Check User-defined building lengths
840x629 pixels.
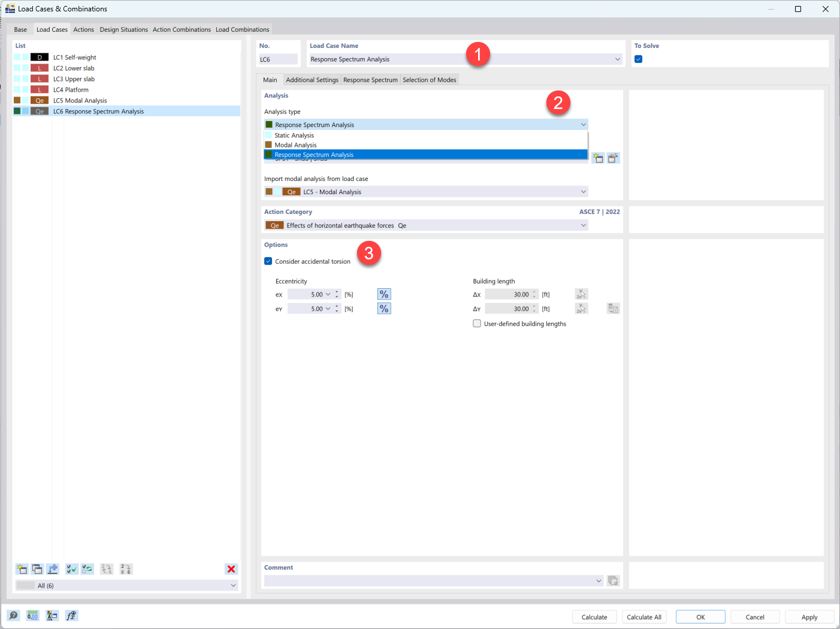click(x=477, y=323)
